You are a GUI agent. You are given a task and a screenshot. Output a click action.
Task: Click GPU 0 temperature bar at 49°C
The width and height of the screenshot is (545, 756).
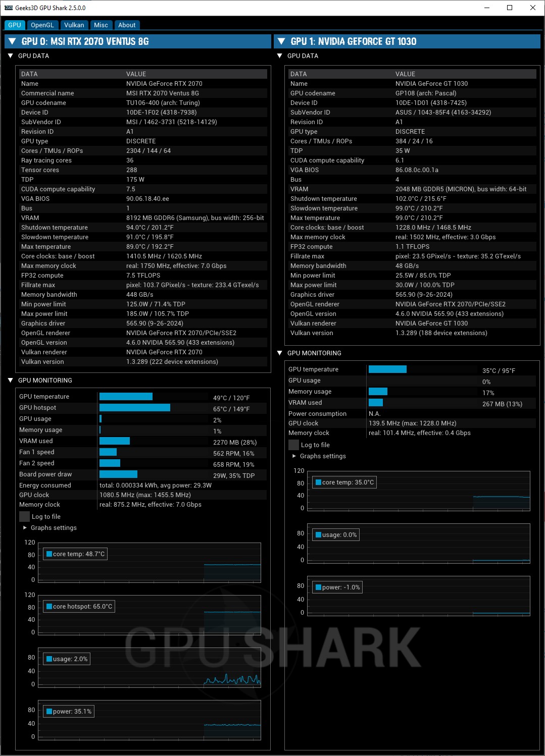126,397
